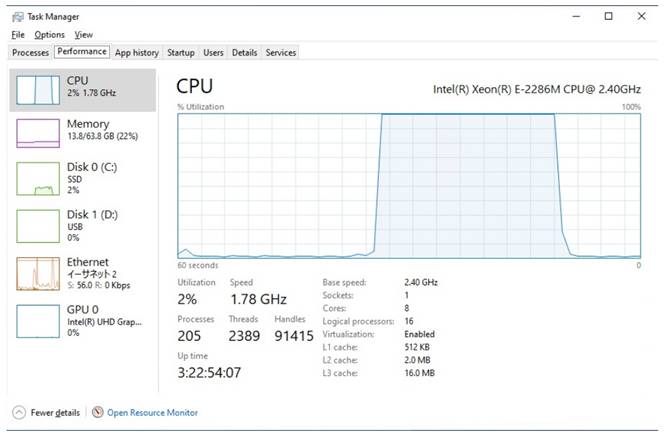This screenshot has width=666, height=438.
Task: Open the File menu
Action: pyautogui.click(x=18, y=35)
